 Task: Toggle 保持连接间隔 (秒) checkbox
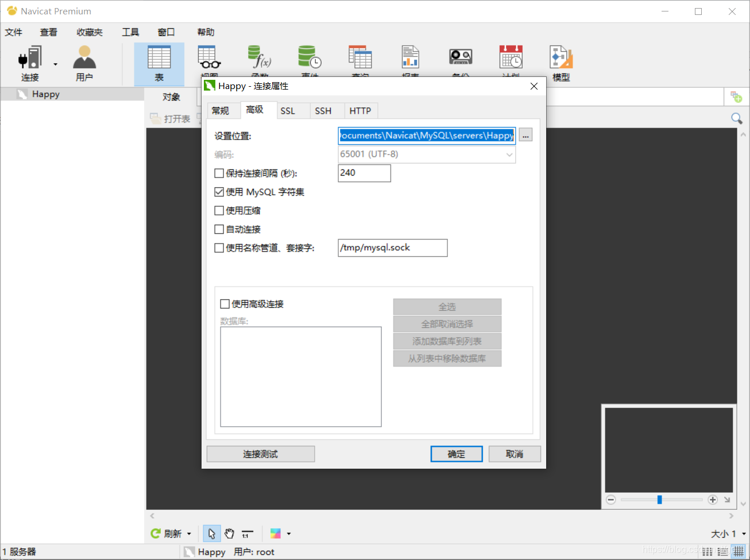[219, 173]
